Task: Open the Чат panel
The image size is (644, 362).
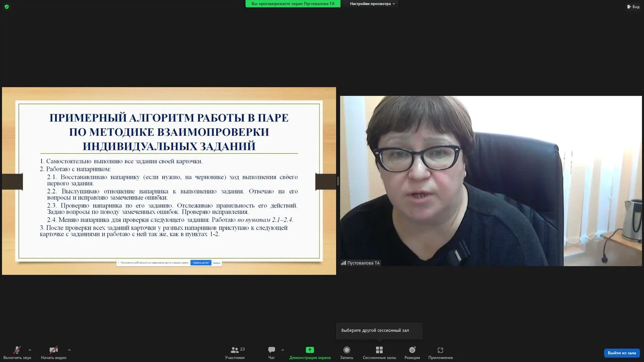Action: point(272,352)
